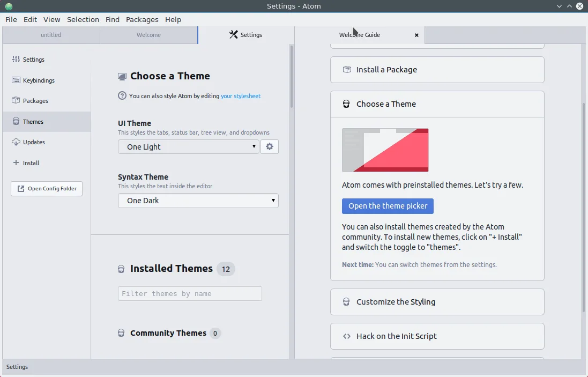Click the Packages box icon in sidebar

click(16, 100)
